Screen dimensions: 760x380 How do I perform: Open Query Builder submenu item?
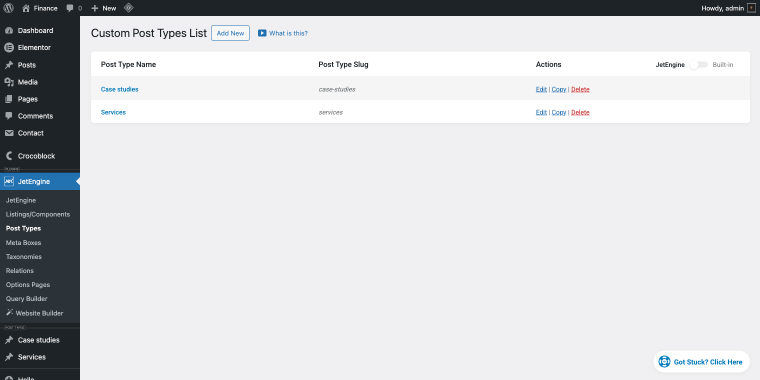[x=26, y=299]
